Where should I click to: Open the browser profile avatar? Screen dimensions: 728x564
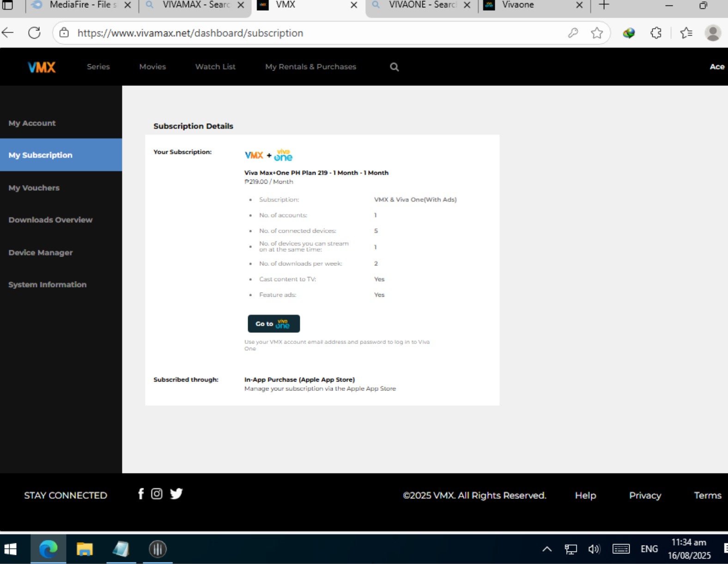[713, 33]
